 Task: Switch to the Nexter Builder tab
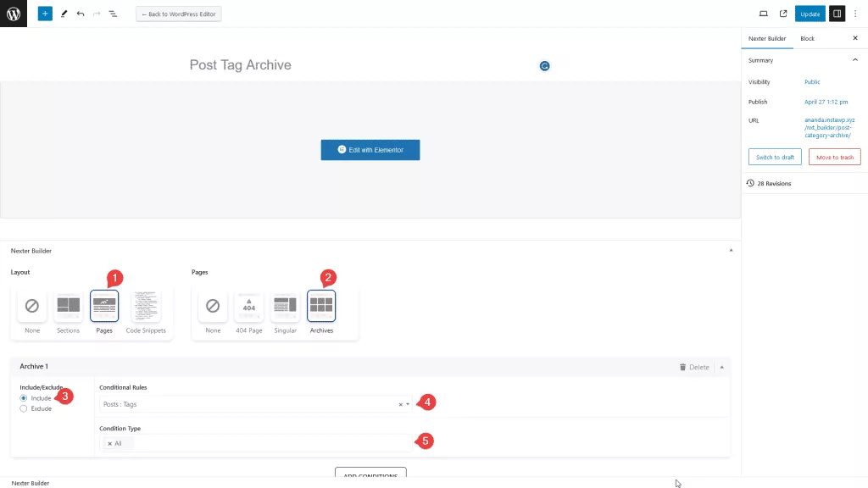tap(766, 38)
